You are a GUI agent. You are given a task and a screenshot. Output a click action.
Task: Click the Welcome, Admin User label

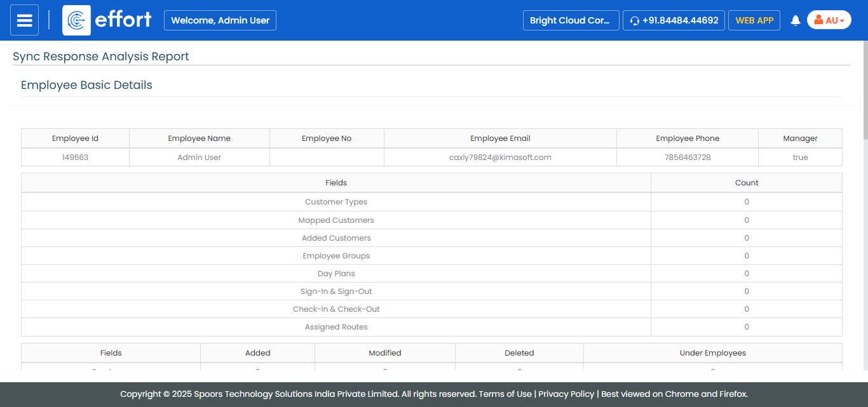(x=220, y=20)
